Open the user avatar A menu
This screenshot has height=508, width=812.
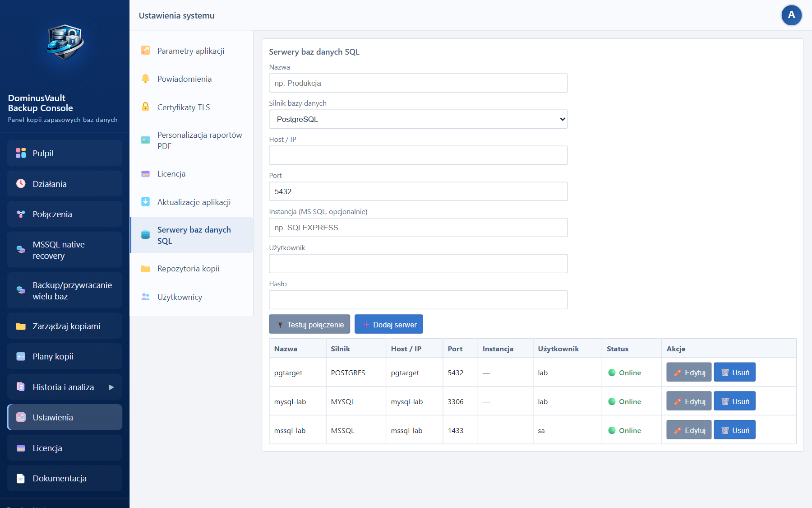click(791, 15)
